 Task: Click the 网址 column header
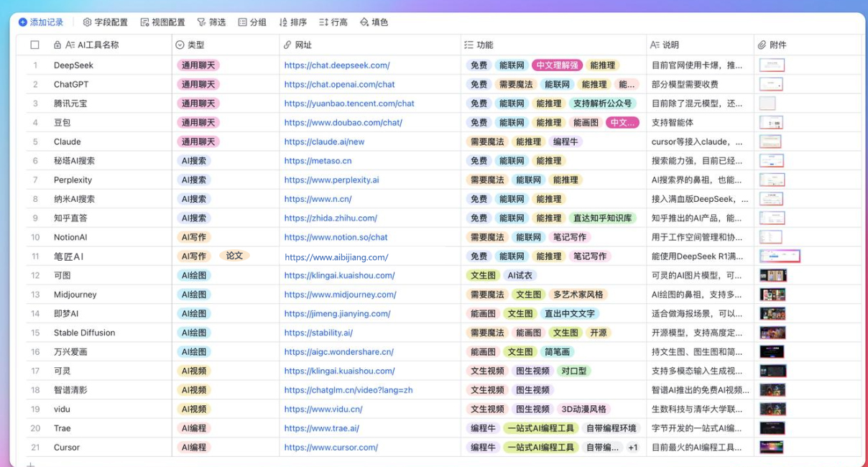click(x=370, y=45)
